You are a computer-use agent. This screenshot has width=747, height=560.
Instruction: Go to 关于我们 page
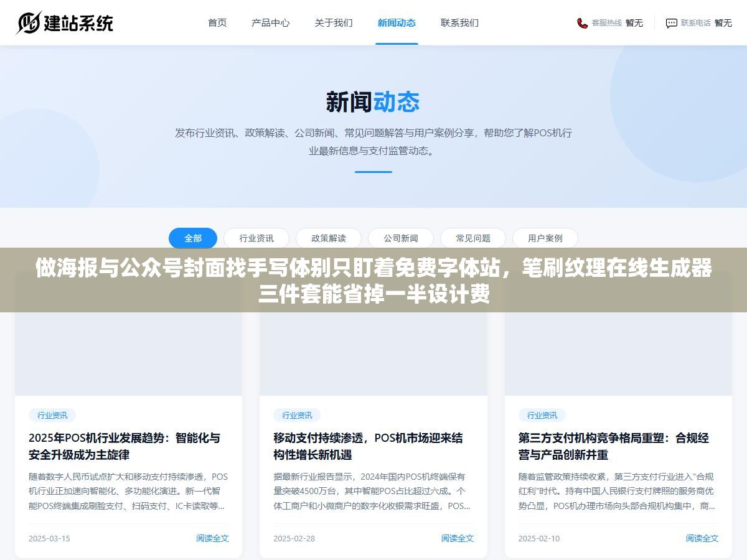coord(334,22)
